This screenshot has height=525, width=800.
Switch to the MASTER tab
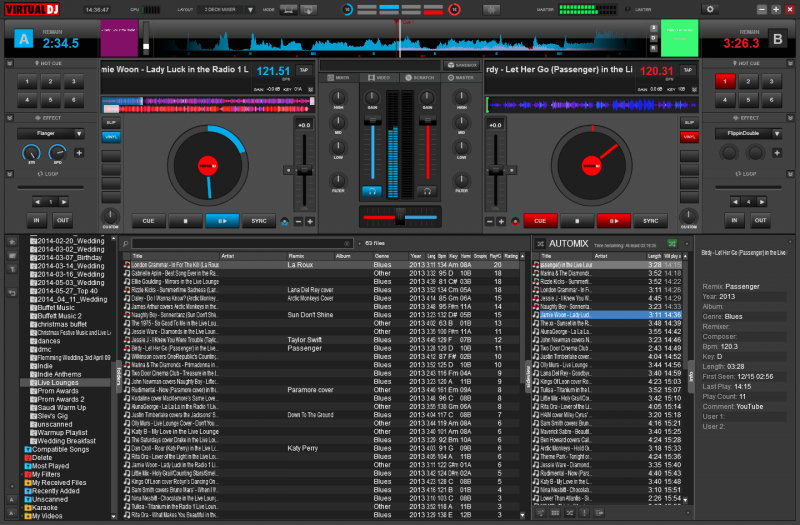(x=461, y=78)
